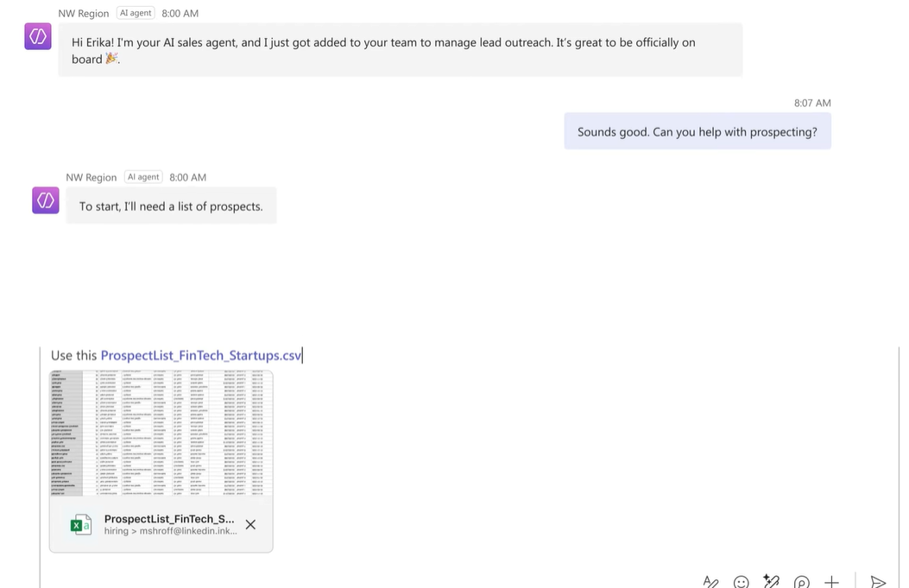Click the Loop components icon
This screenshot has width=909, height=588.
tap(801, 582)
